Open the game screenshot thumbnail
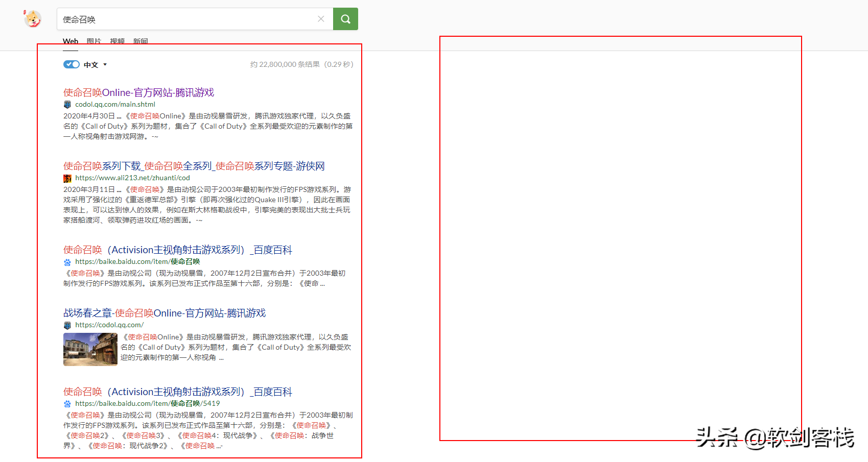The width and height of the screenshot is (868, 462). point(90,349)
